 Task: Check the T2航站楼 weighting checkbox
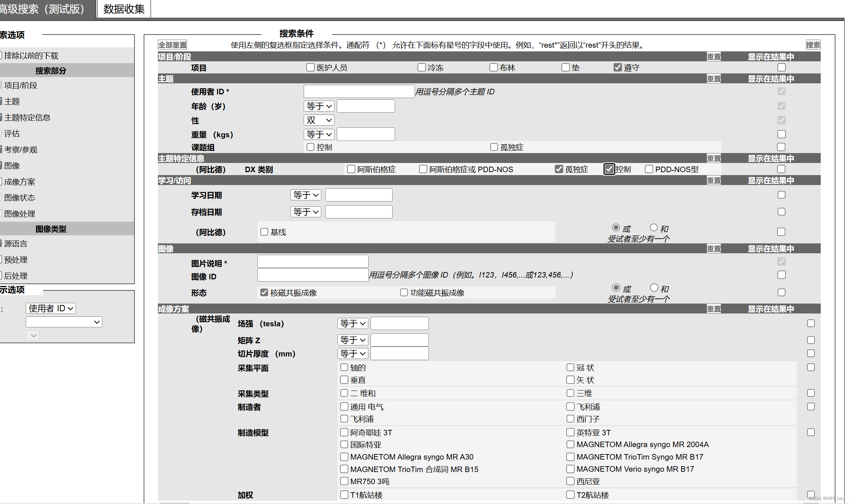tap(570, 494)
